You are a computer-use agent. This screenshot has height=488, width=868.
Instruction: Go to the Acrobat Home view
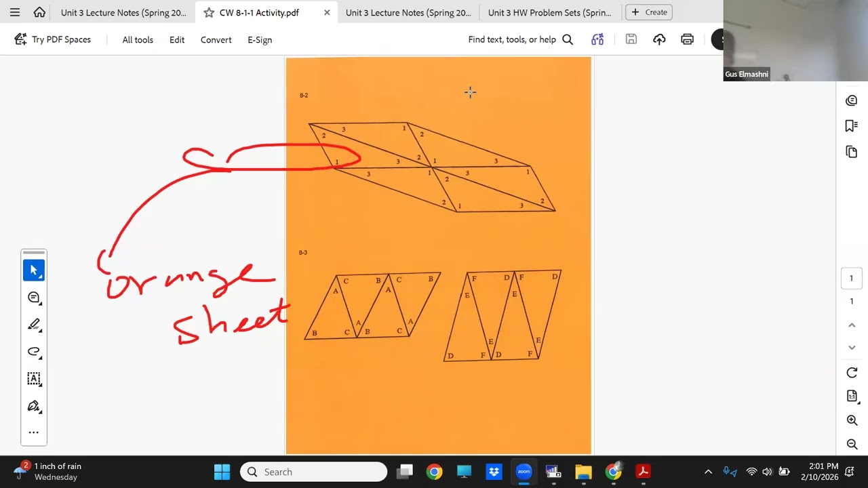[x=39, y=12]
